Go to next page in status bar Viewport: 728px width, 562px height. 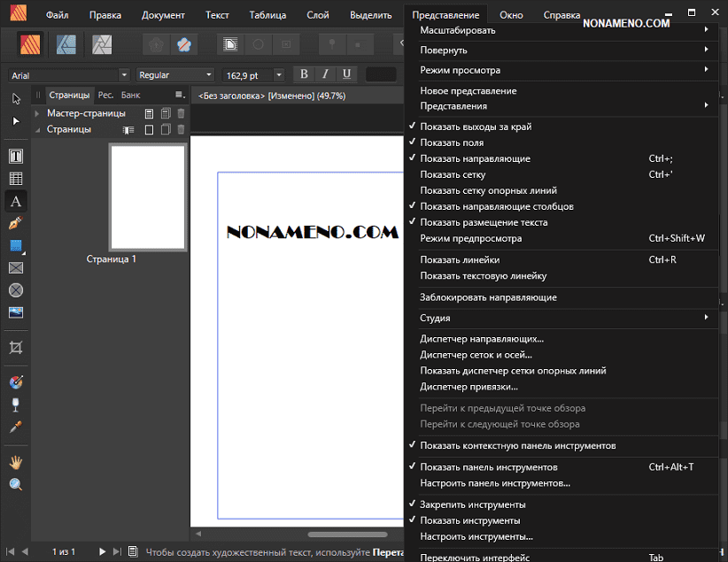pos(103,551)
